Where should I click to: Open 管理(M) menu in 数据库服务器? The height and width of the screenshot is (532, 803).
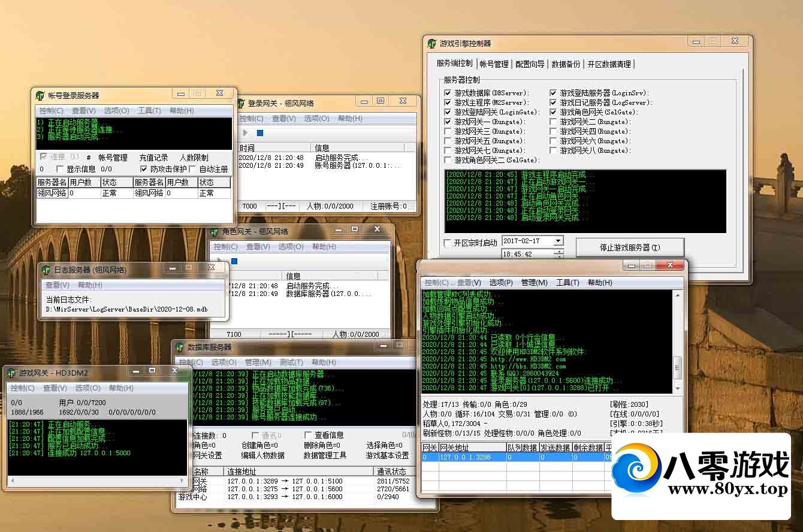coord(258,362)
